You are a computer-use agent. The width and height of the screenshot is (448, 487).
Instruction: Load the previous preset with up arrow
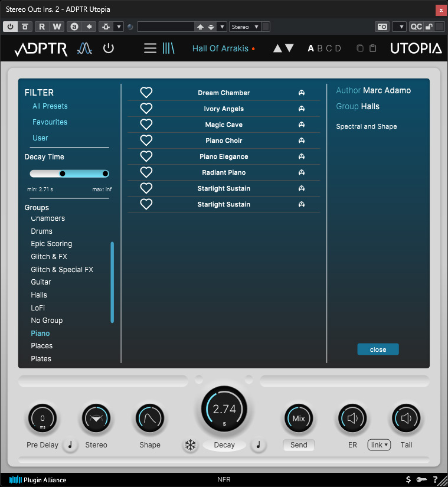point(277,48)
